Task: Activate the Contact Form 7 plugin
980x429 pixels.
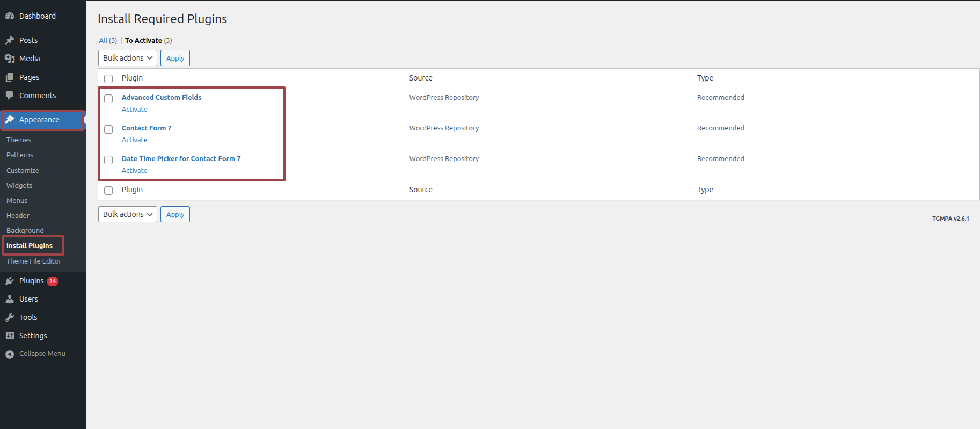Action: (x=134, y=140)
